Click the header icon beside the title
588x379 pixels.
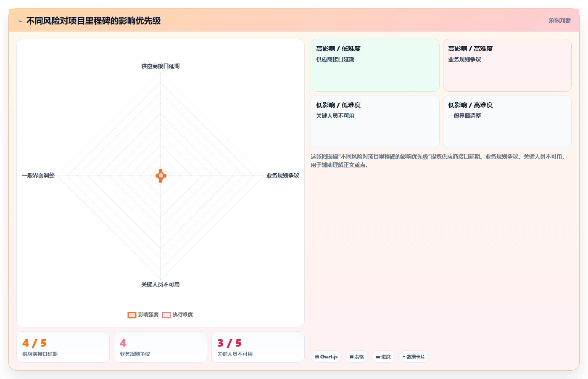20,21
